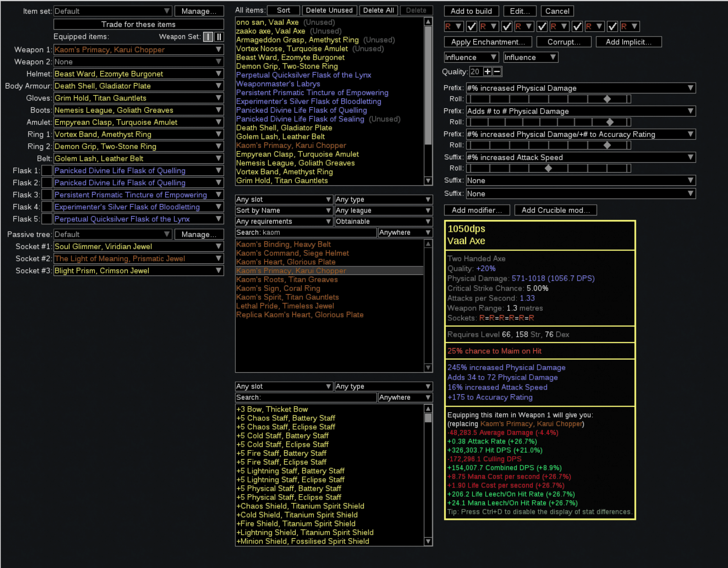Adjust Roll slider under Adds # to # Physical Damage

click(x=549, y=122)
